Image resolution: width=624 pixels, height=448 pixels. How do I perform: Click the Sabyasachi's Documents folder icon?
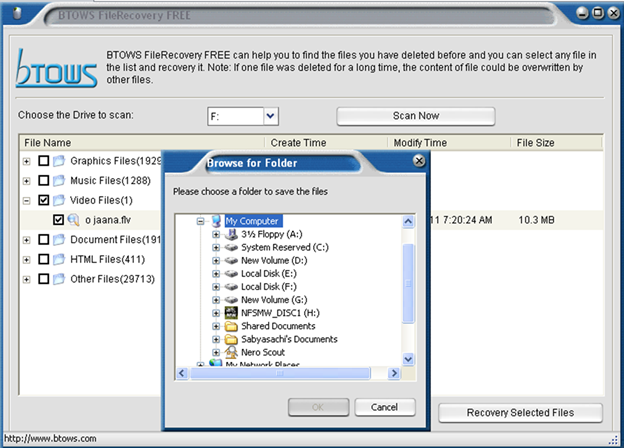pos(231,339)
